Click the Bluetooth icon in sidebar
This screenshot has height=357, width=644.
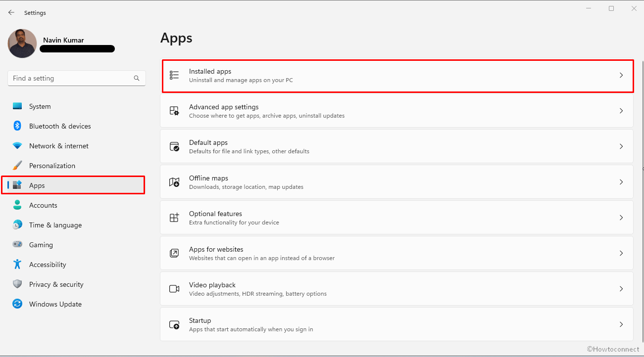(17, 126)
